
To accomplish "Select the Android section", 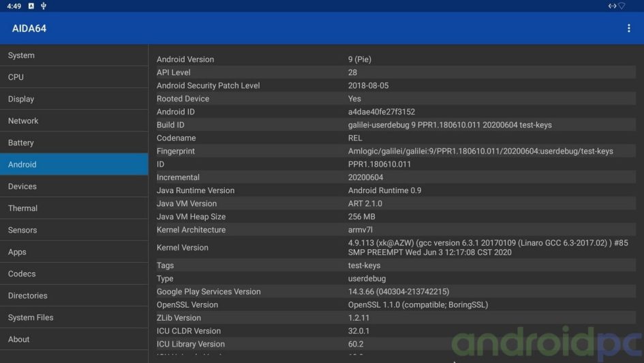I will tap(74, 164).
